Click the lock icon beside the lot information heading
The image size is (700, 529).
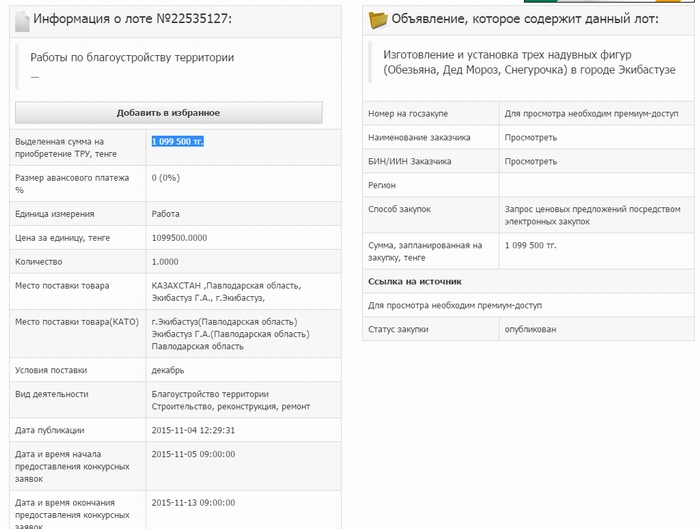click(x=22, y=20)
